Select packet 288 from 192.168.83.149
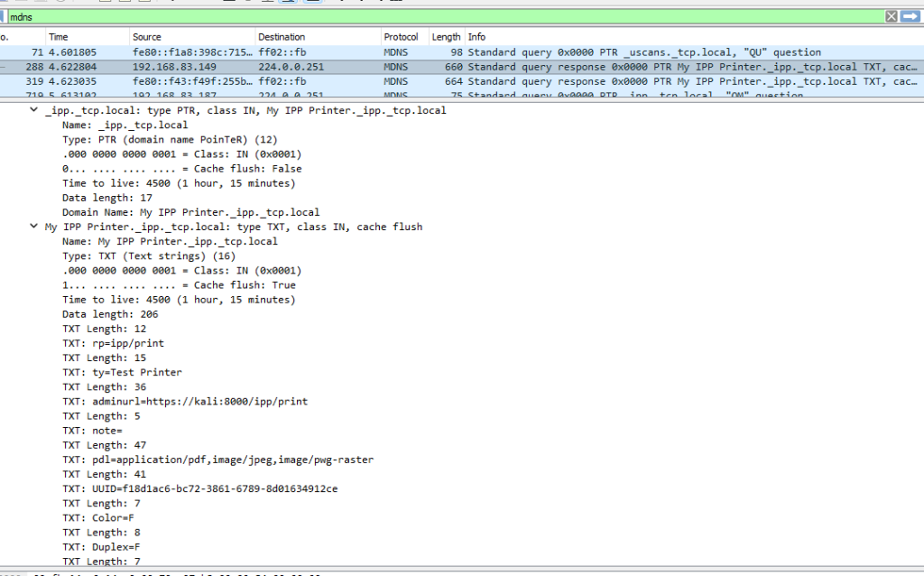This screenshot has height=576, width=924. (x=271, y=67)
